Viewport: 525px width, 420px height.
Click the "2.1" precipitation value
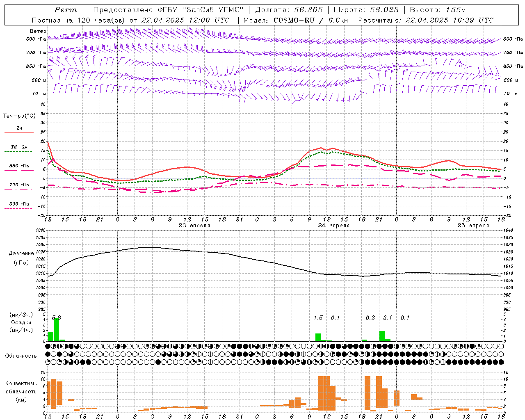pos(388,318)
